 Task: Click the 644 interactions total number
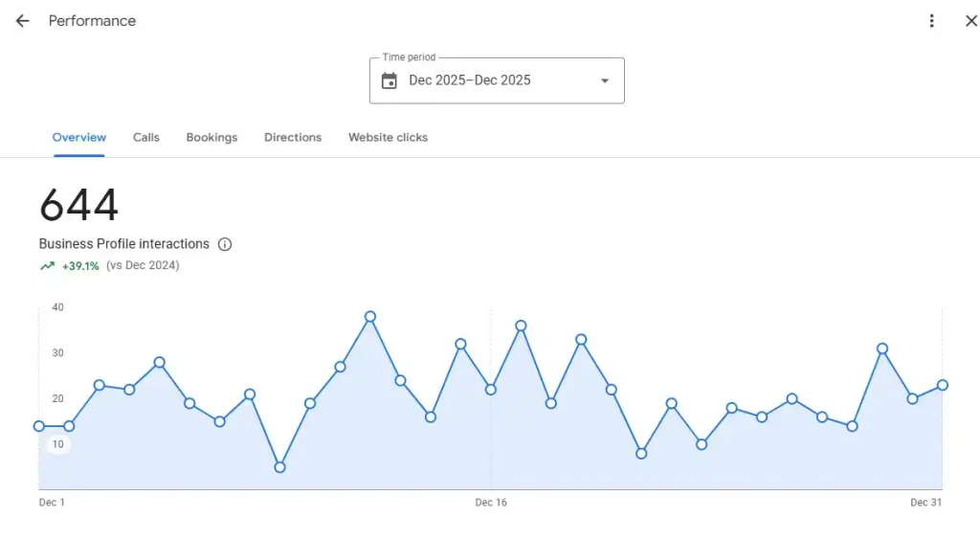click(x=79, y=205)
